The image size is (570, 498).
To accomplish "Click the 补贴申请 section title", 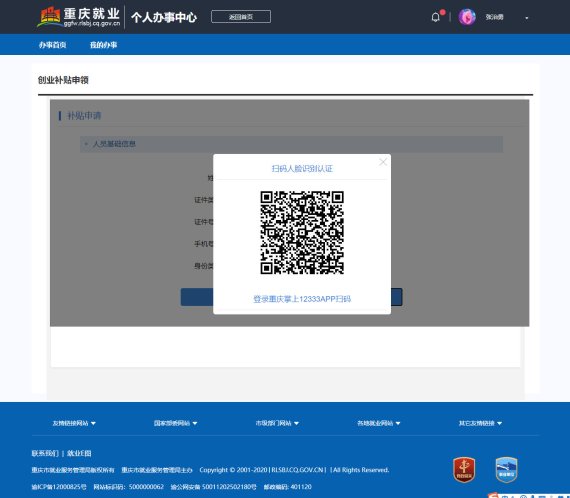I will tap(84, 116).
